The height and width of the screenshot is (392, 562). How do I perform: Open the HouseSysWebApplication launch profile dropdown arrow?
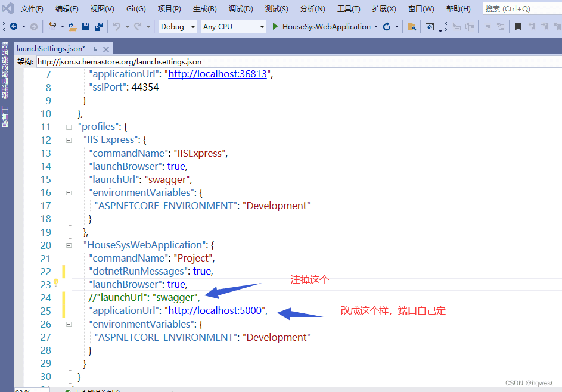pos(376,27)
